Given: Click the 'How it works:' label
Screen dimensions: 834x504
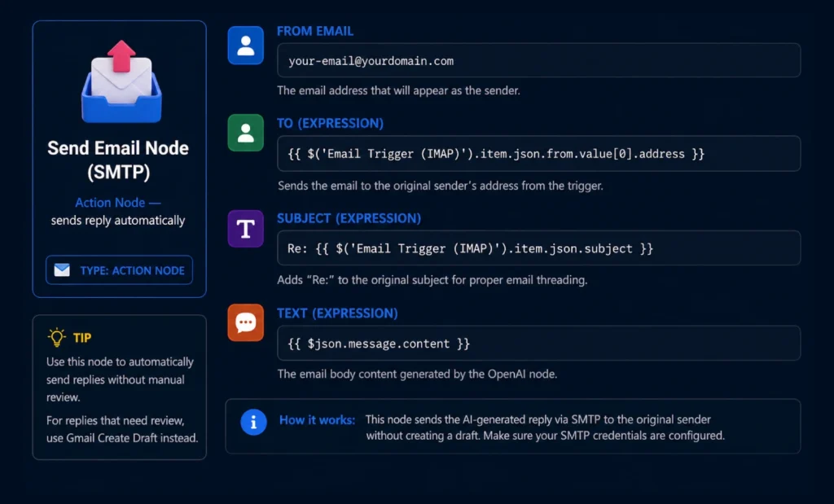Looking at the screenshot, I should pos(317,420).
